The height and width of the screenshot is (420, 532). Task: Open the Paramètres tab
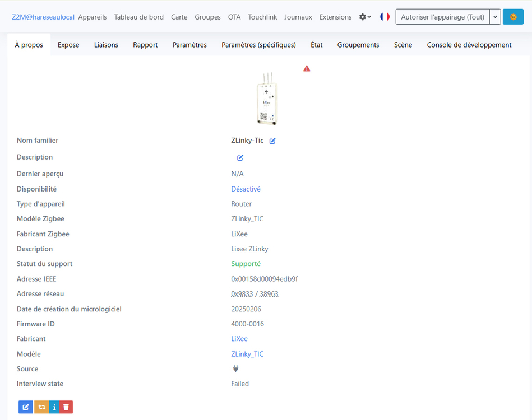pyautogui.click(x=189, y=45)
